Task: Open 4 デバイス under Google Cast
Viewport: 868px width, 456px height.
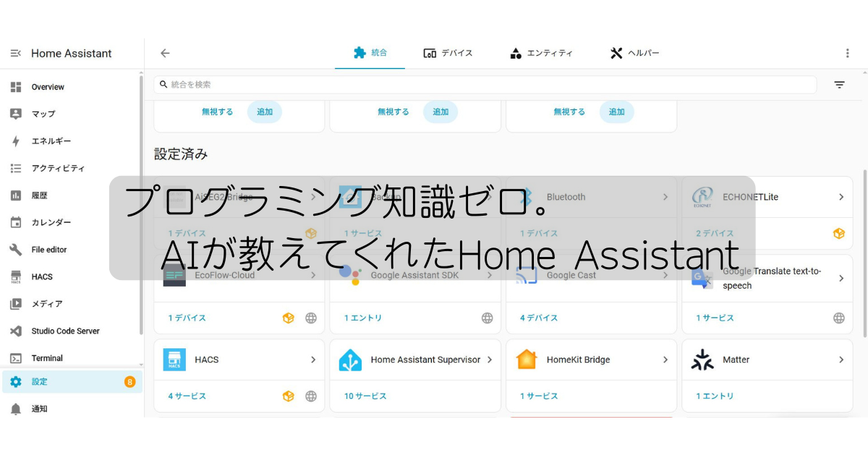Action: coord(539,318)
